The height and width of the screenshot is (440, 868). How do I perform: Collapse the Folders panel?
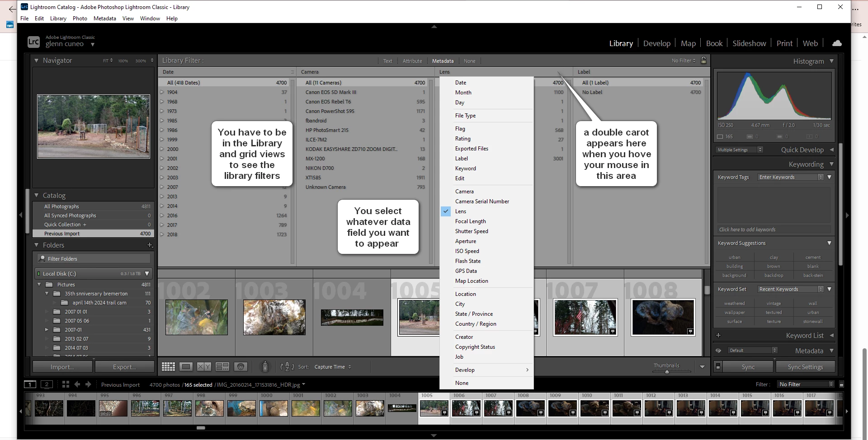point(37,245)
